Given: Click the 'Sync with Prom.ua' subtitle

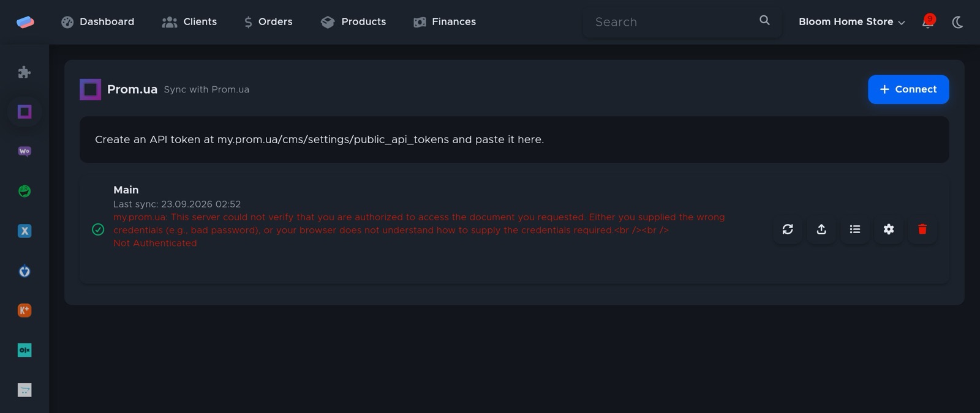Looking at the screenshot, I should coord(206,90).
